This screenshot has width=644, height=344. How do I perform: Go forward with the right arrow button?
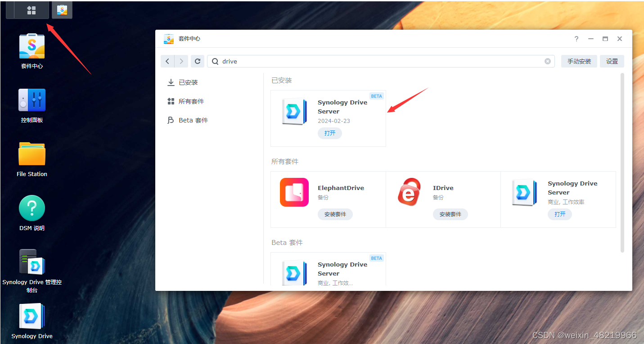tap(181, 61)
